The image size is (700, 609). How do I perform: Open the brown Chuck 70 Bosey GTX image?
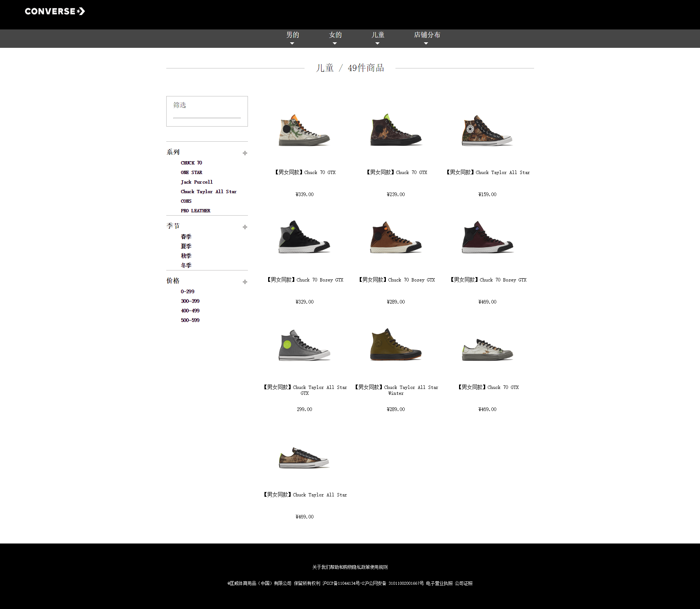point(396,237)
